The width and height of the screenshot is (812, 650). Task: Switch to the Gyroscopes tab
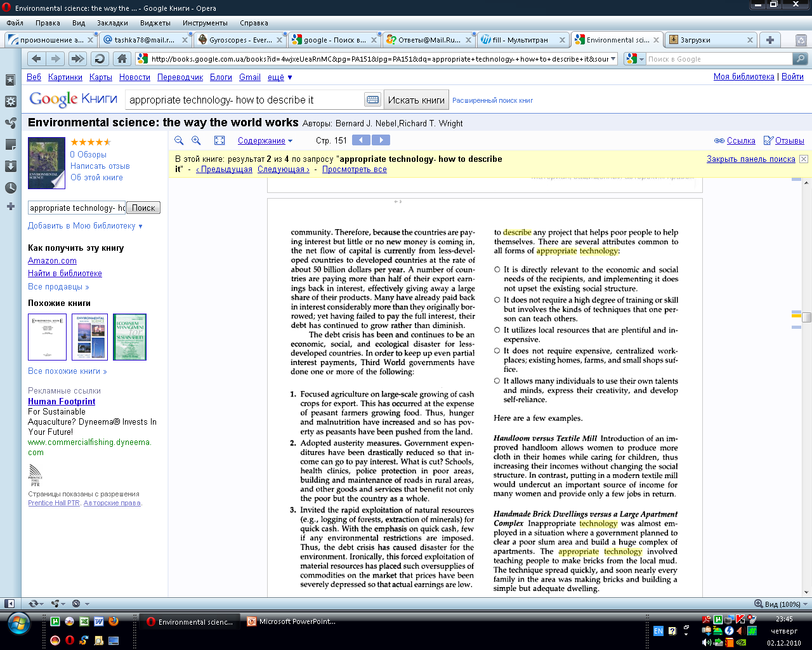[241, 40]
